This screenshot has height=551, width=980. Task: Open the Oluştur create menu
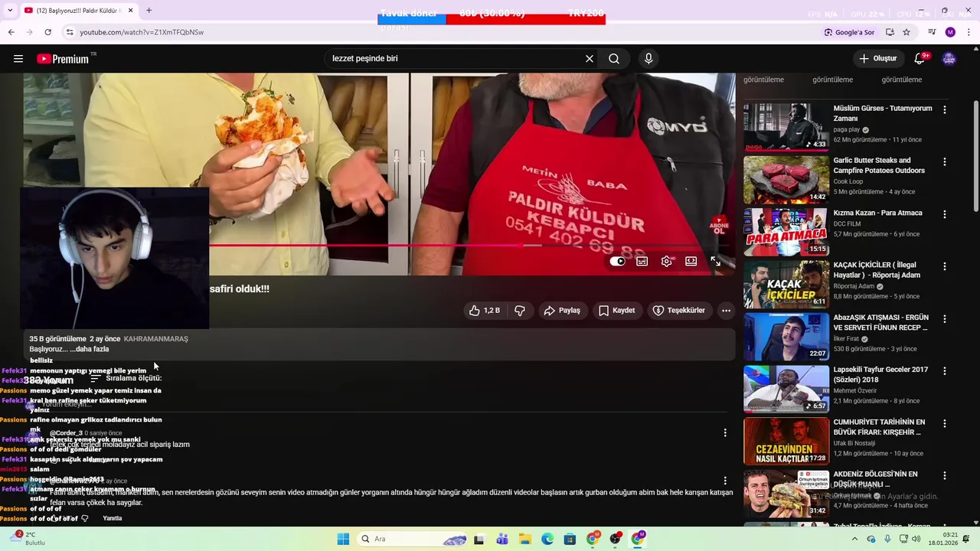click(x=877, y=59)
